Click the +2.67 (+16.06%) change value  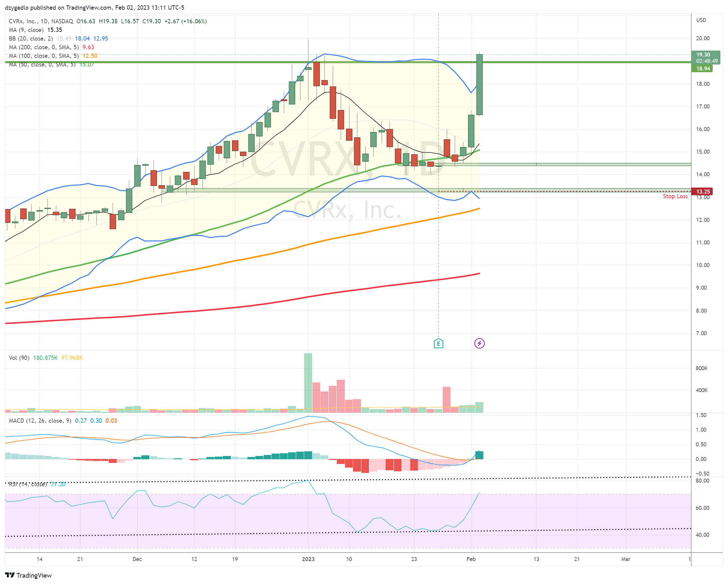(x=185, y=21)
